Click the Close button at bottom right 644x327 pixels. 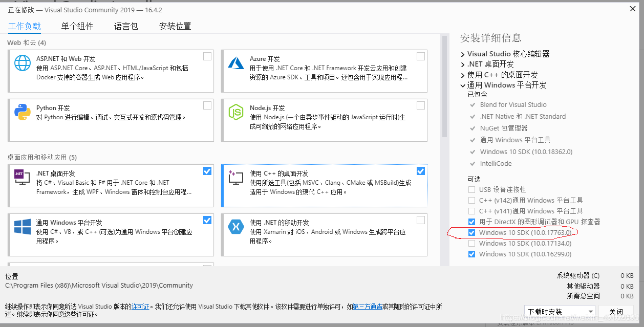[616, 311]
